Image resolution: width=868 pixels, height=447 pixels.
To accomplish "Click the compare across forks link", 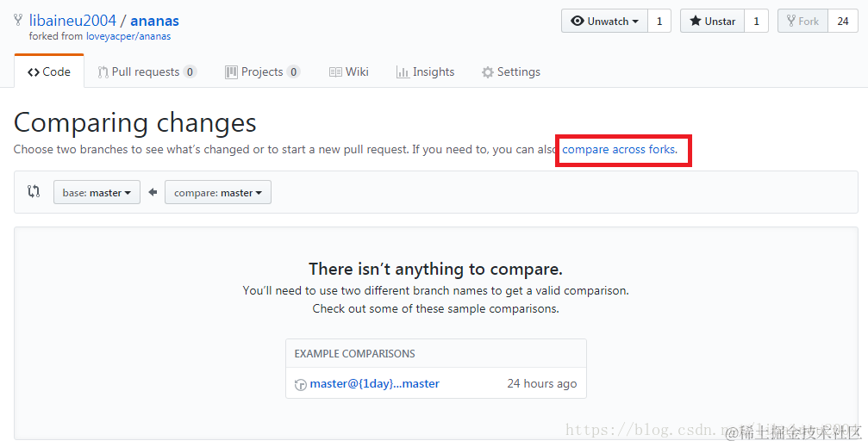I will [x=619, y=149].
